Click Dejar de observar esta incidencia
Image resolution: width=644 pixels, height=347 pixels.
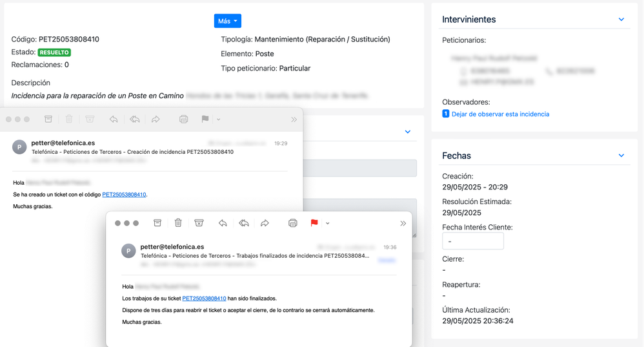[x=500, y=114]
